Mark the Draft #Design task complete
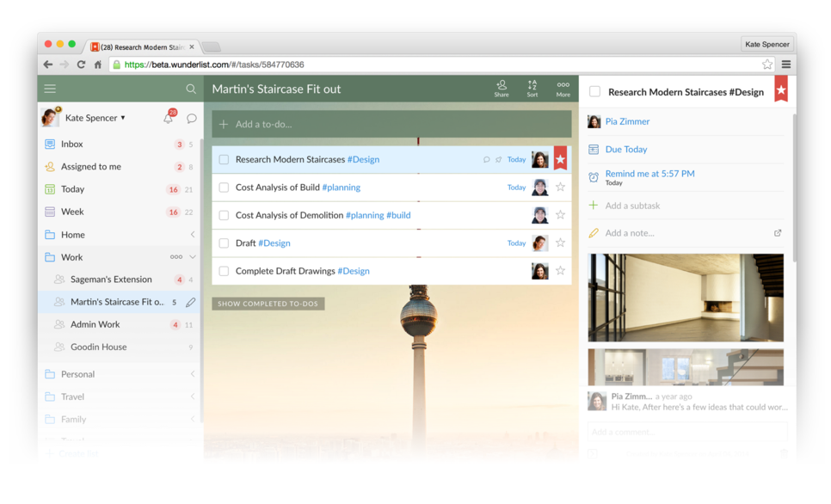The width and height of the screenshot is (831, 504). 225,243
